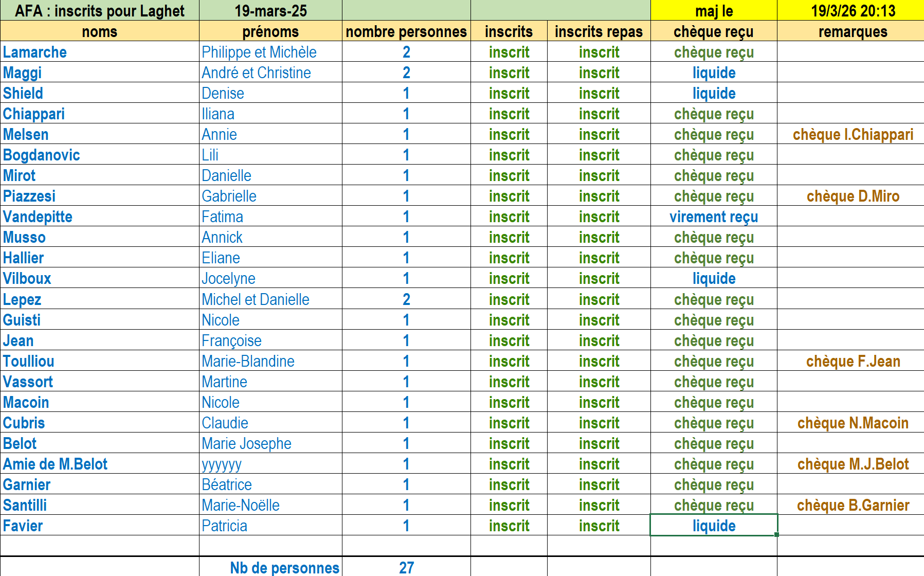Viewport: 924px width, 576px height.
Task: Click the cell 'André et Christine'
Action: pyautogui.click(x=256, y=73)
